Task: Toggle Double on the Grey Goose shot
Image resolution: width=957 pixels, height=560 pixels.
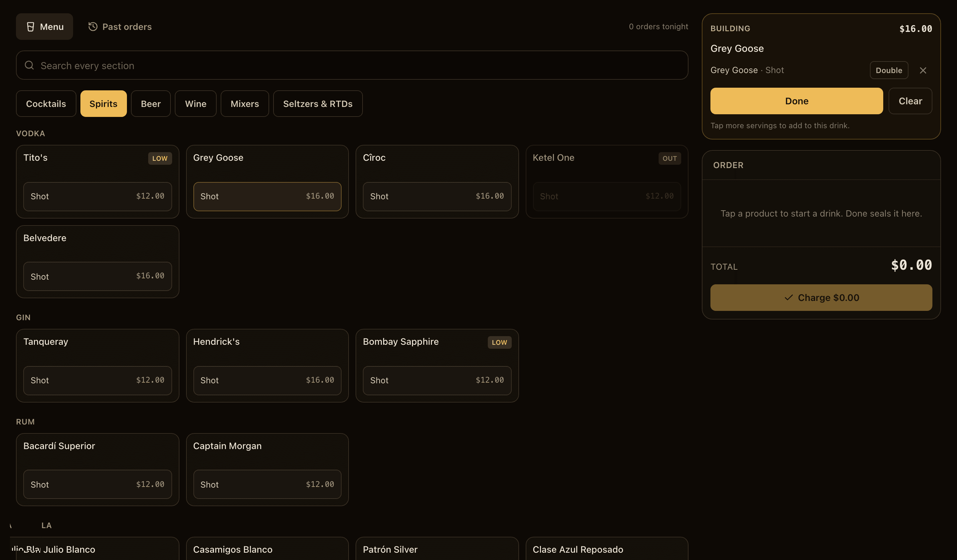Action: [889, 70]
